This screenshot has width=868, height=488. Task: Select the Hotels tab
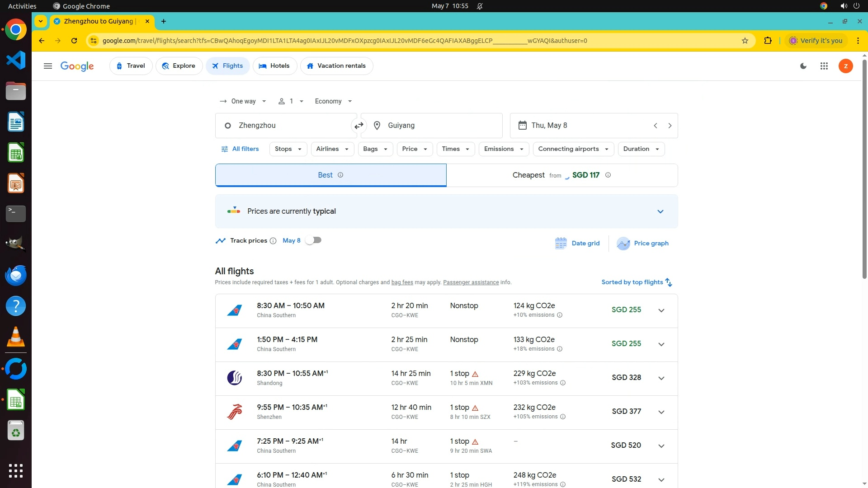click(x=274, y=66)
